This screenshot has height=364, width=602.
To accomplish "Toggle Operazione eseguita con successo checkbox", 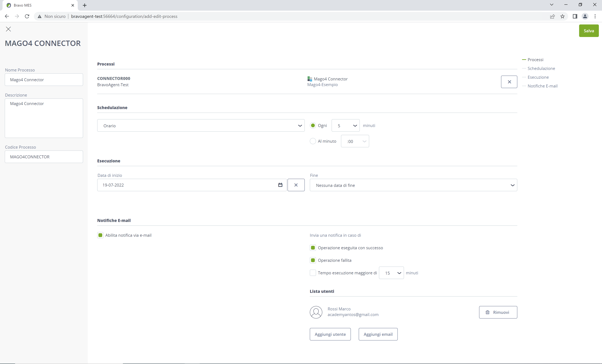I will 313,248.
